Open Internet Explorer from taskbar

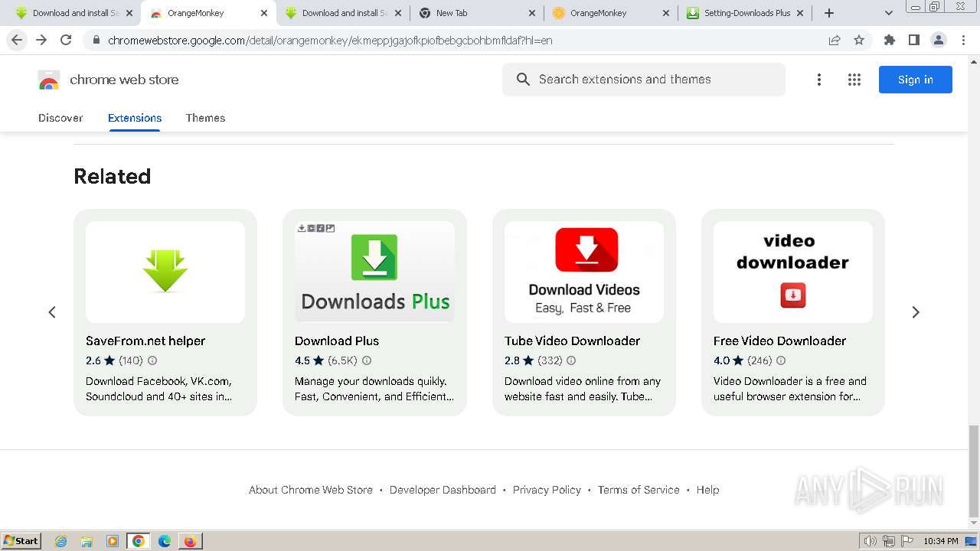tap(60, 541)
